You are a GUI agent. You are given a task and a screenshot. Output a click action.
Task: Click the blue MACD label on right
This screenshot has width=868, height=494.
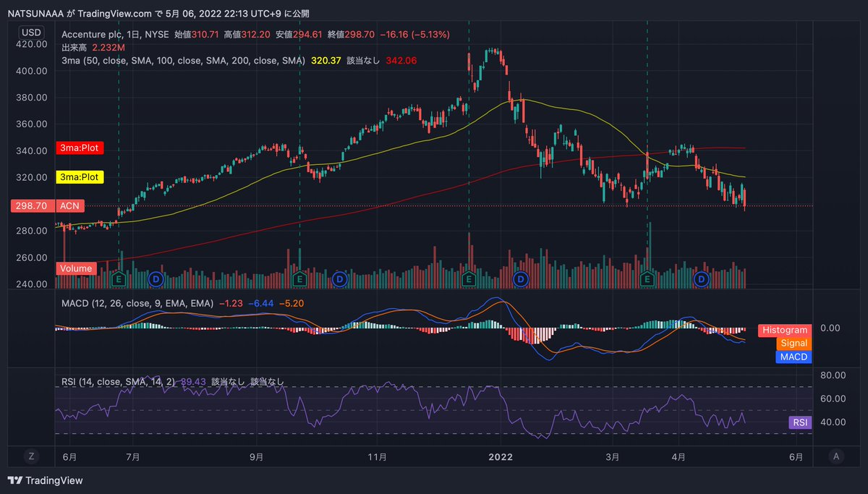click(793, 357)
